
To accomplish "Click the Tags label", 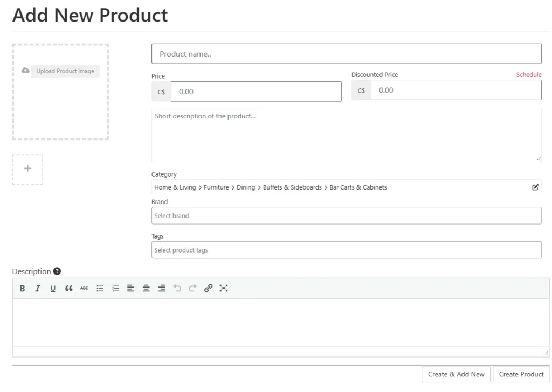I will click(x=157, y=236).
